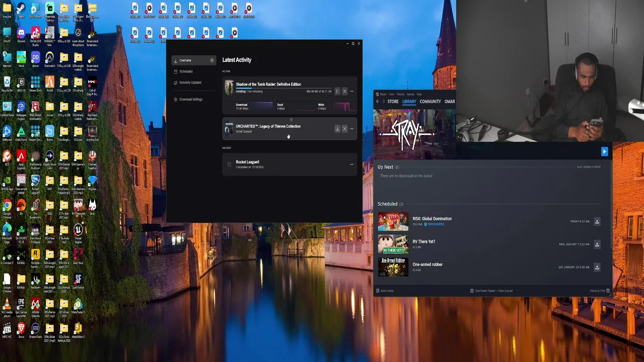Open the Control Panel desktop icon
The width and height of the screenshot is (644, 362).
pos(7,109)
